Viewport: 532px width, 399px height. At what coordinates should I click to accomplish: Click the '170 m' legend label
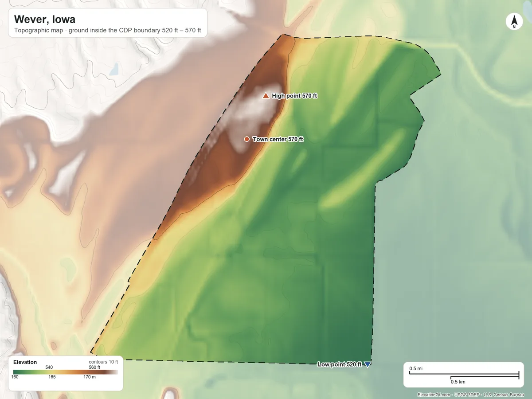pos(90,377)
